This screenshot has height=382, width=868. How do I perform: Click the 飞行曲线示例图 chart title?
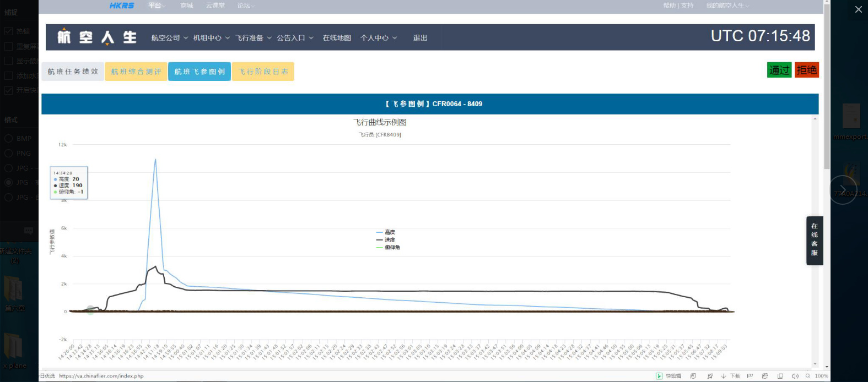(x=380, y=122)
